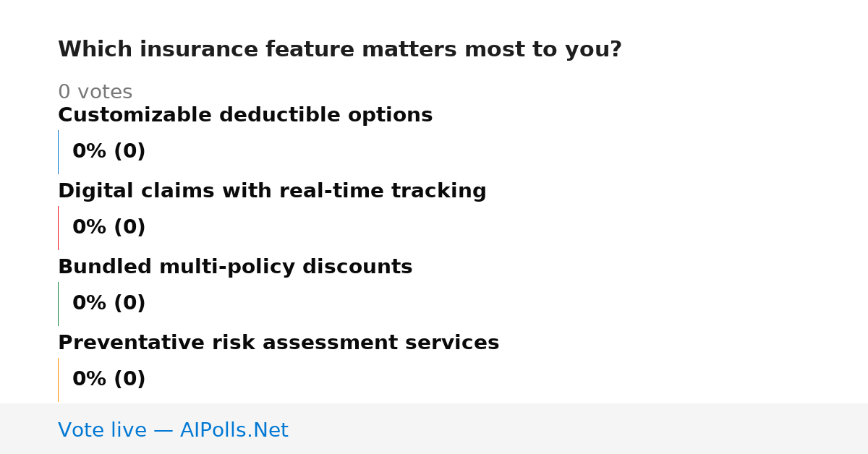Click the orange bar under Preventative risk
868x454 pixels.
58,380
